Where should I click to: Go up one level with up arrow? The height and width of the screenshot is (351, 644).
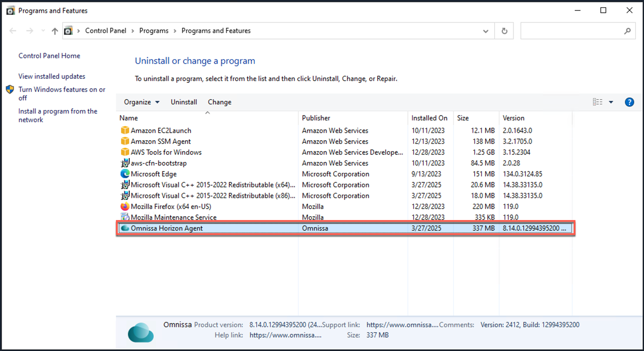pyautogui.click(x=55, y=31)
